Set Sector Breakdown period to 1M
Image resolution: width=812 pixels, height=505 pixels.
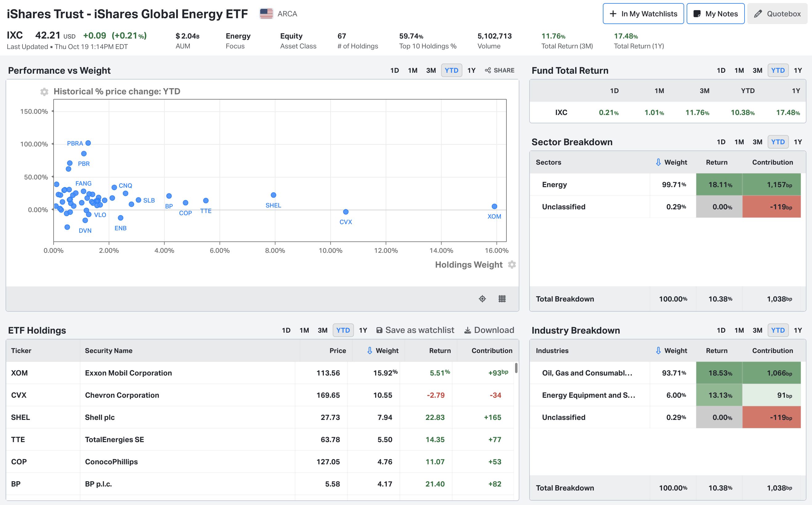coord(739,142)
